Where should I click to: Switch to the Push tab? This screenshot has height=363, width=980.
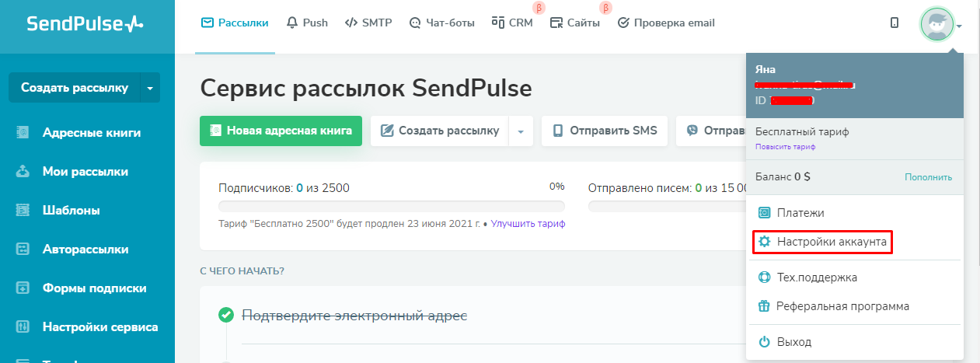307,23
